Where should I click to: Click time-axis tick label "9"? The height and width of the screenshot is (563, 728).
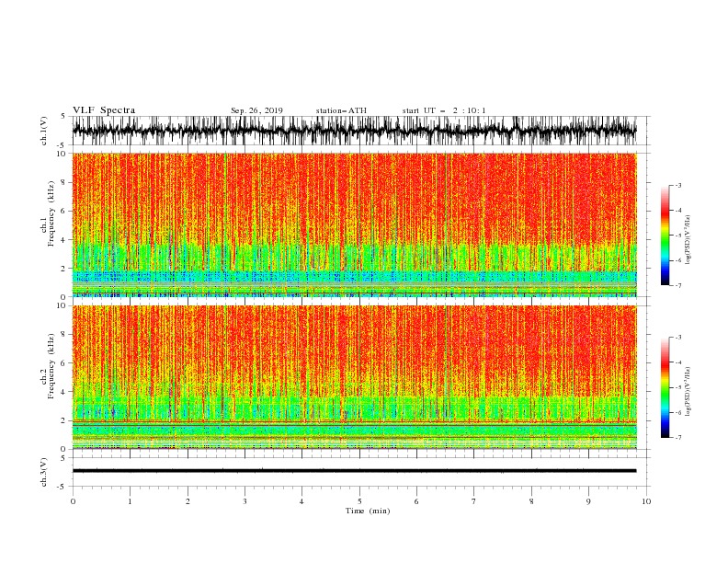click(x=588, y=501)
